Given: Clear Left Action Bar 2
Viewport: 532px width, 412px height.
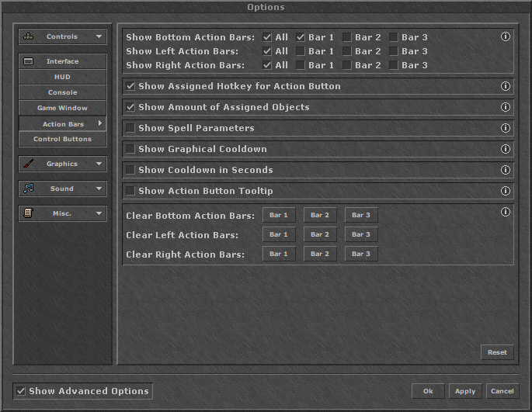Looking at the screenshot, I should [x=320, y=234].
